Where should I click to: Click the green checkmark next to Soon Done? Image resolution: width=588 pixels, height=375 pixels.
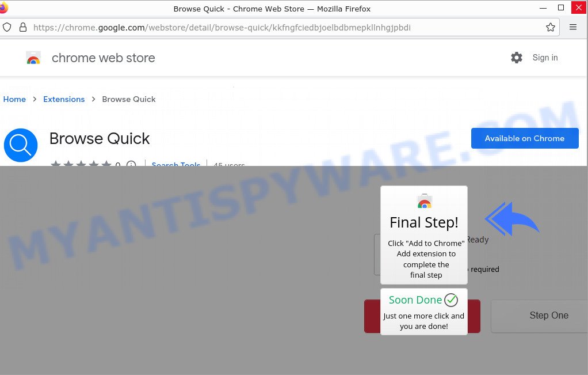pyautogui.click(x=451, y=300)
